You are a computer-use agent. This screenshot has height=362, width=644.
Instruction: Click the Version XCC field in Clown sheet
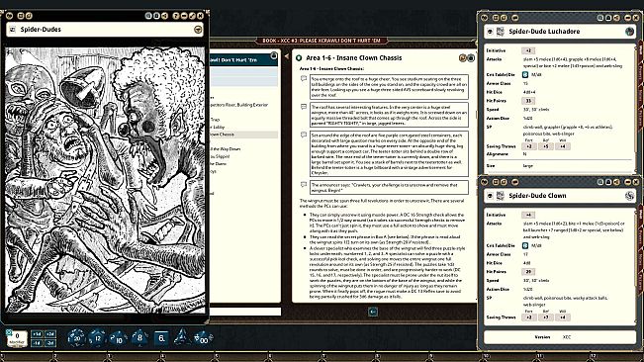pyautogui.click(x=560, y=337)
